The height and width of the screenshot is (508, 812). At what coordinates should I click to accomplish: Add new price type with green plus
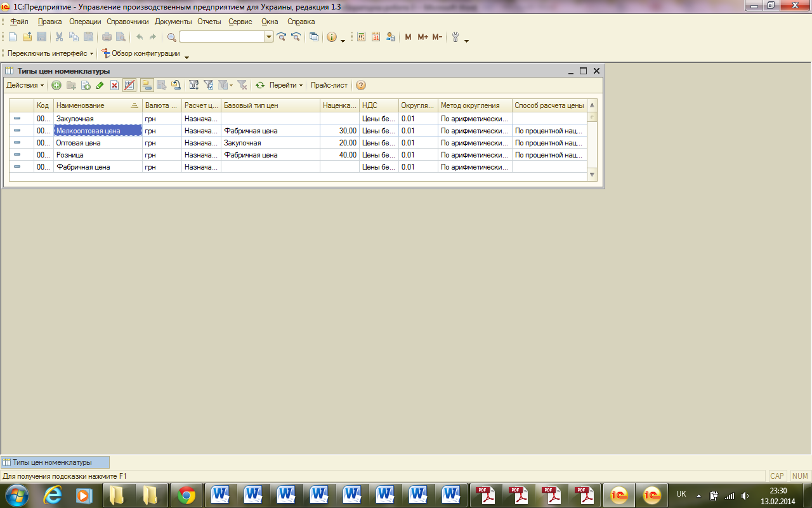pos(56,85)
